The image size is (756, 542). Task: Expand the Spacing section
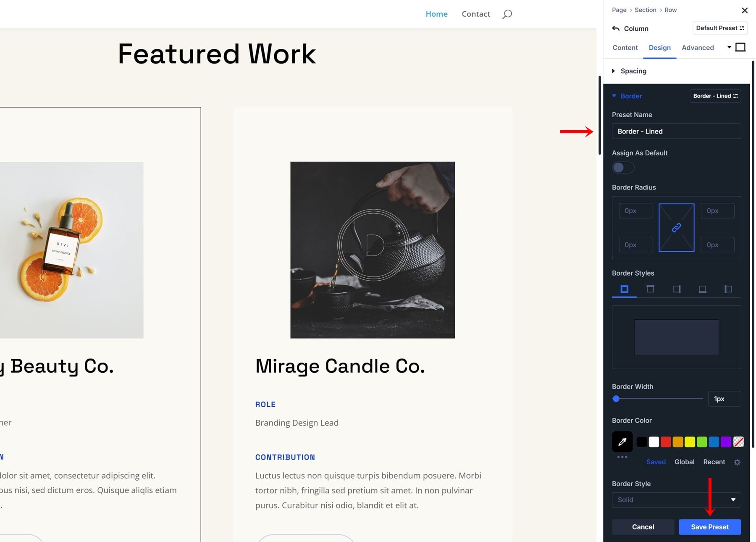click(633, 71)
